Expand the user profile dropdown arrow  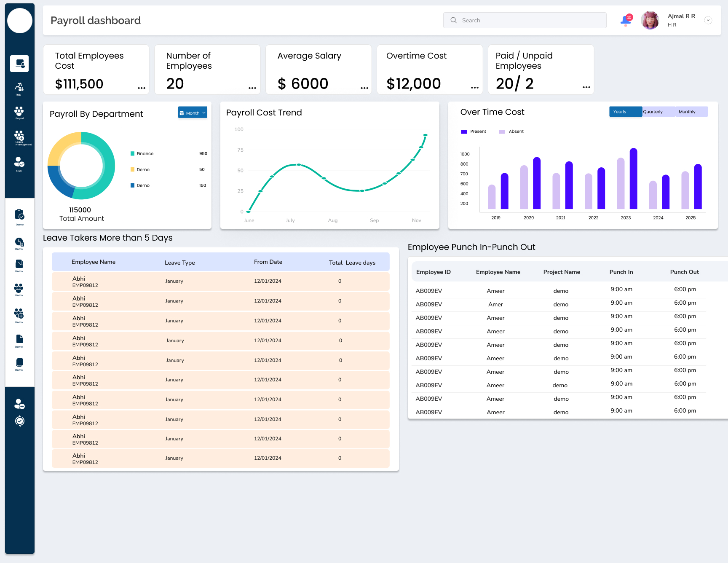pyautogui.click(x=708, y=20)
